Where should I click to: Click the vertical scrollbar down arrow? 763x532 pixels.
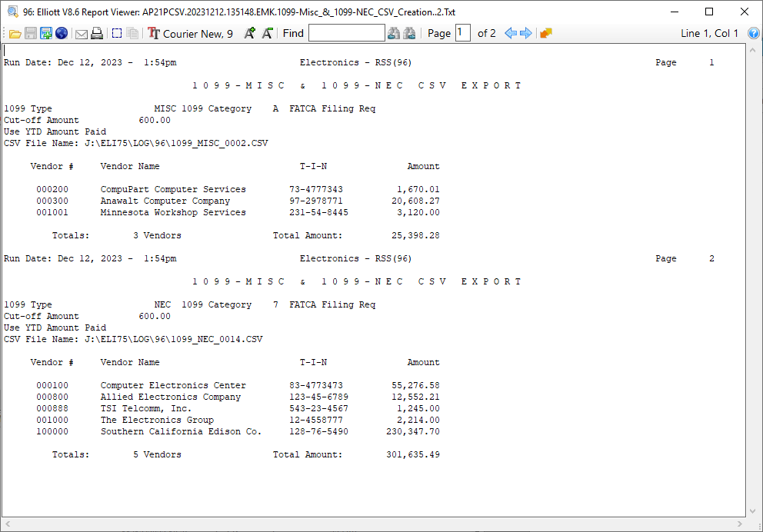coord(753,510)
